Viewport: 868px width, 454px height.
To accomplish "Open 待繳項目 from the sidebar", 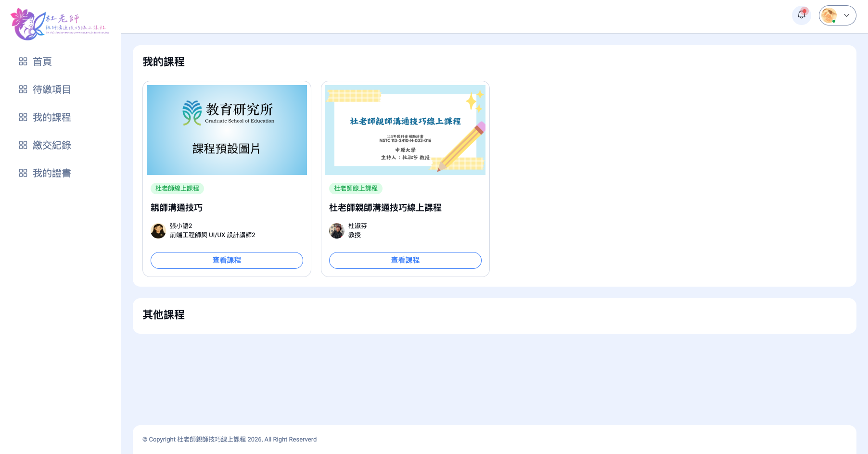I will [52, 89].
